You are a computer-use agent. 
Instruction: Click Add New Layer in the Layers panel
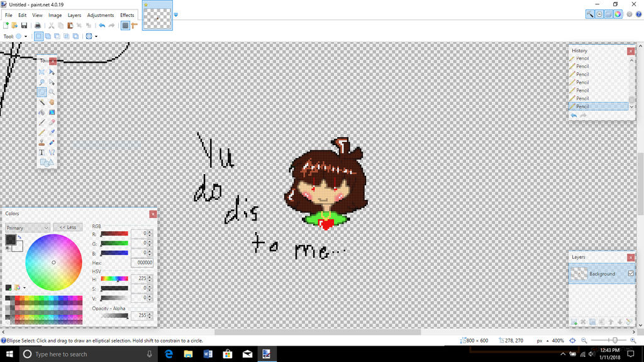pos(575,322)
